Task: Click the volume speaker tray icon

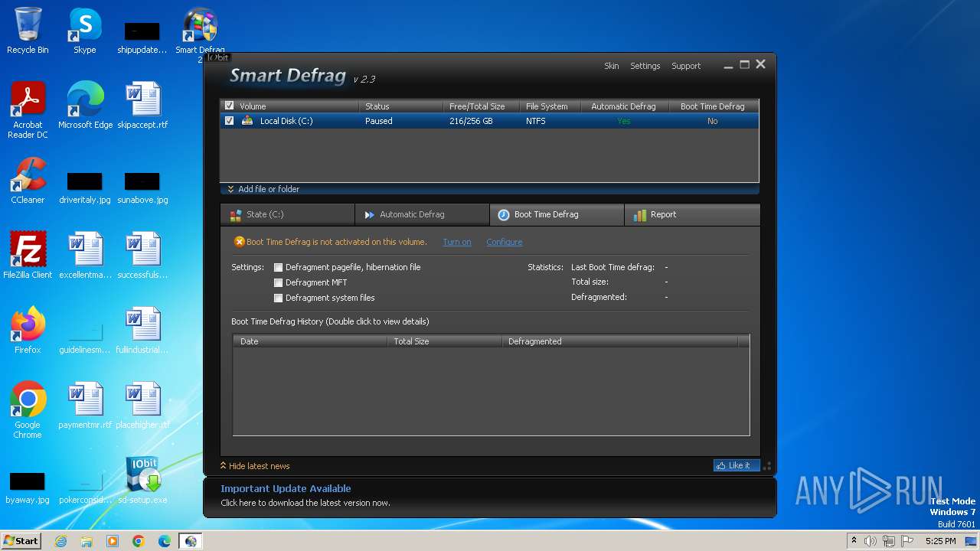Action: 871,541
